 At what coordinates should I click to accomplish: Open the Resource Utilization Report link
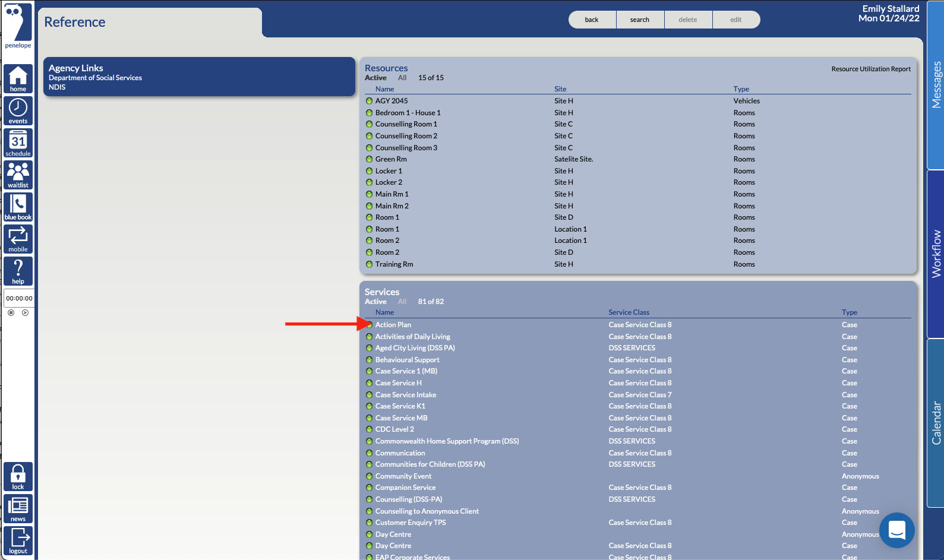point(871,69)
